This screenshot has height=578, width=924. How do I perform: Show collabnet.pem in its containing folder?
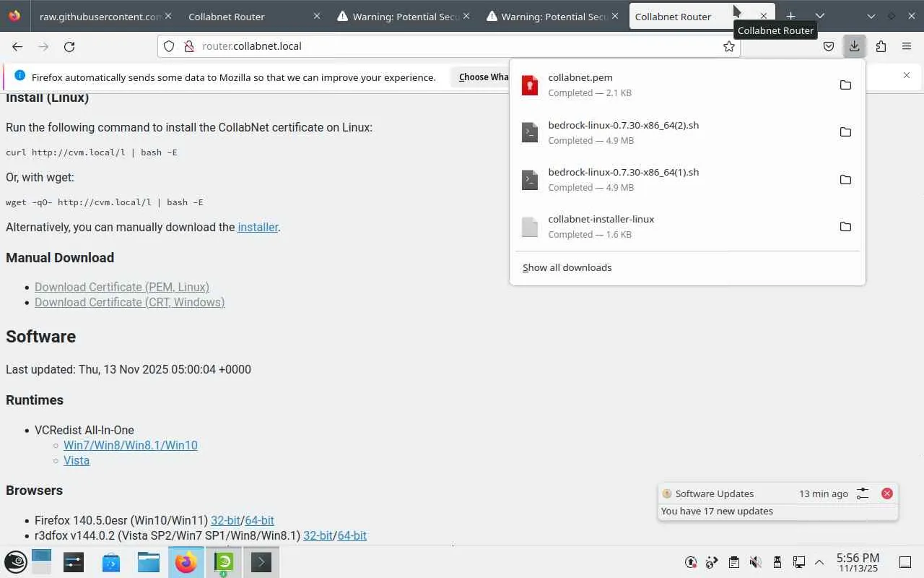tap(845, 85)
